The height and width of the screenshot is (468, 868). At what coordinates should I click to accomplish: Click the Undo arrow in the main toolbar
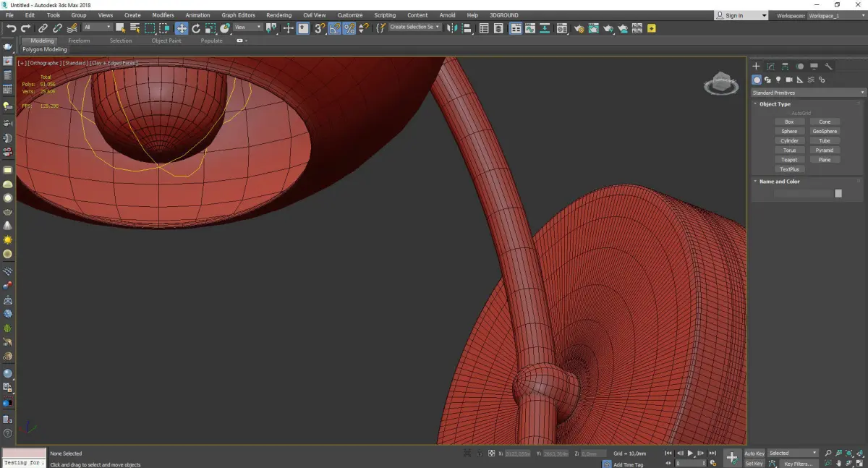click(x=11, y=28)
